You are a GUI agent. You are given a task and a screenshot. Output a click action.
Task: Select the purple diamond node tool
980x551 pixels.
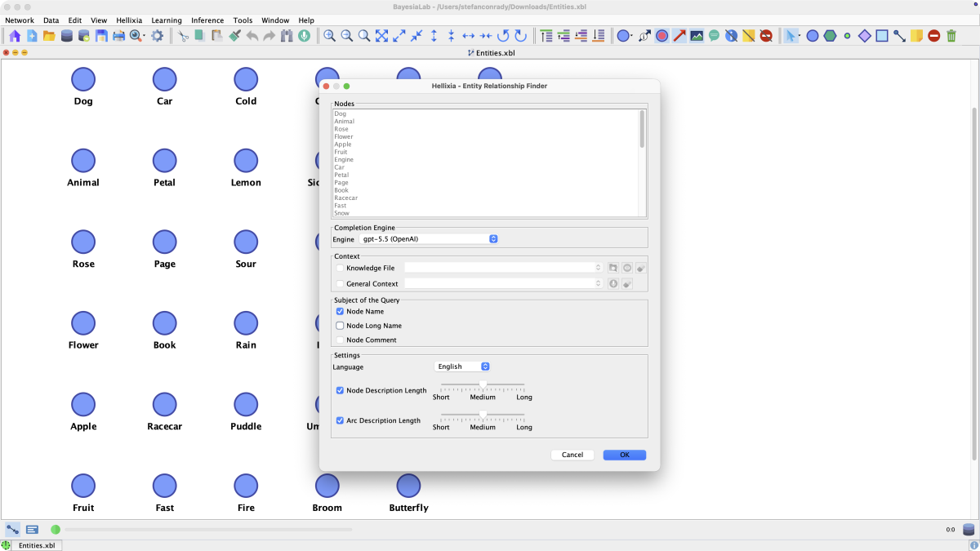coord(865,36)
